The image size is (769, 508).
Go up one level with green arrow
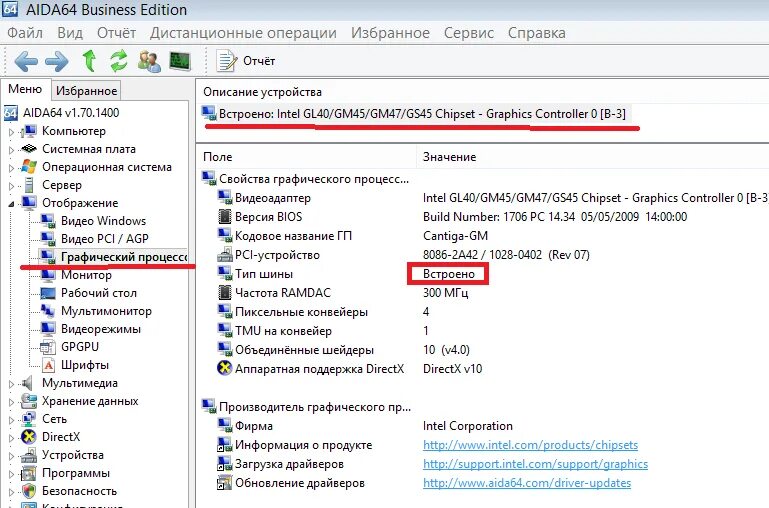tap(89, 61)
